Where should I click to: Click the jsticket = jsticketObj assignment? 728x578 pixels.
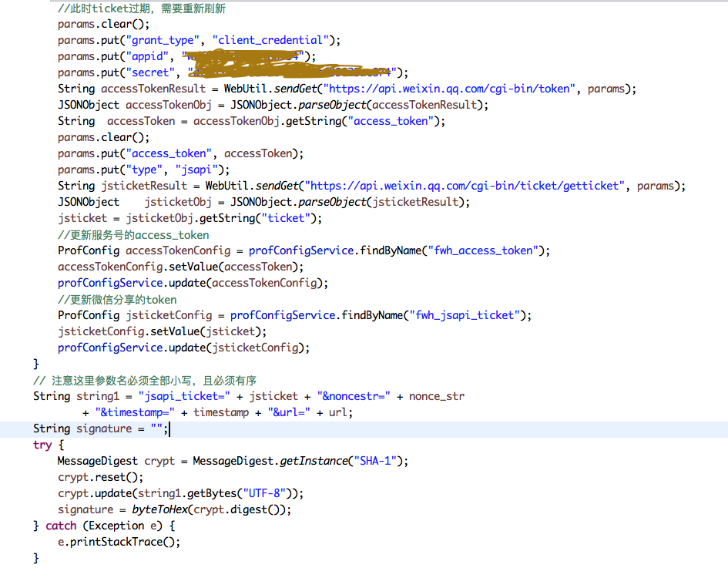coord(190,218)
